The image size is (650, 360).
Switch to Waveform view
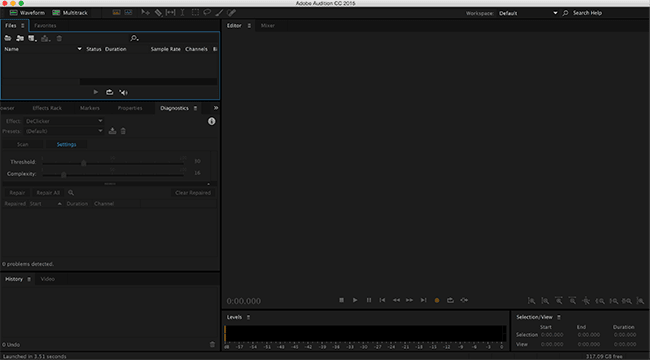27,13
